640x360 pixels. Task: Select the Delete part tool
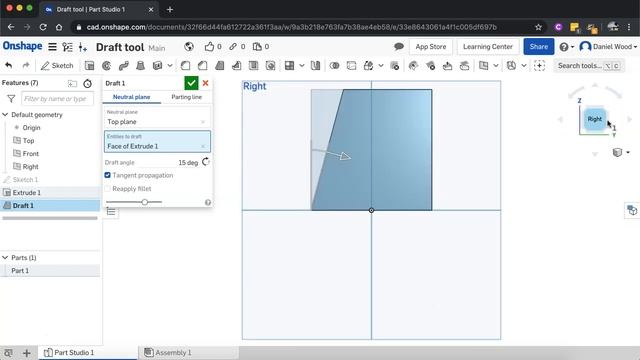pyautogui.click(x=394, y=65)
